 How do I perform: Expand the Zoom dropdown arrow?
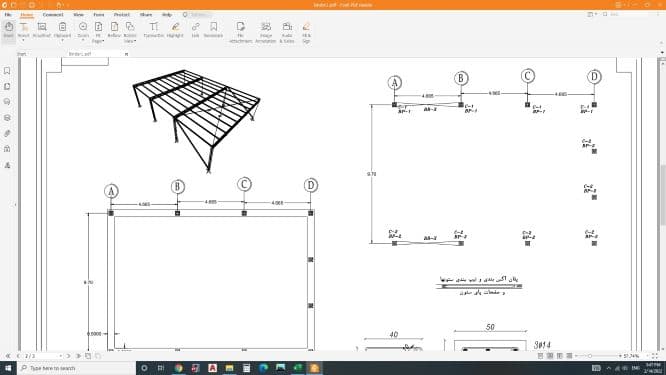coord(83,41)
